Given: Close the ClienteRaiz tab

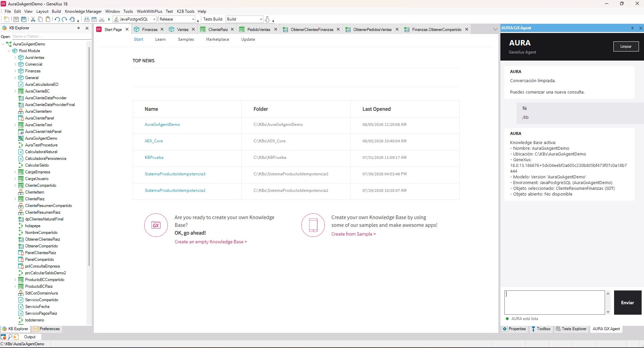Looking at the screenshot, I should [x=232, y=29].
